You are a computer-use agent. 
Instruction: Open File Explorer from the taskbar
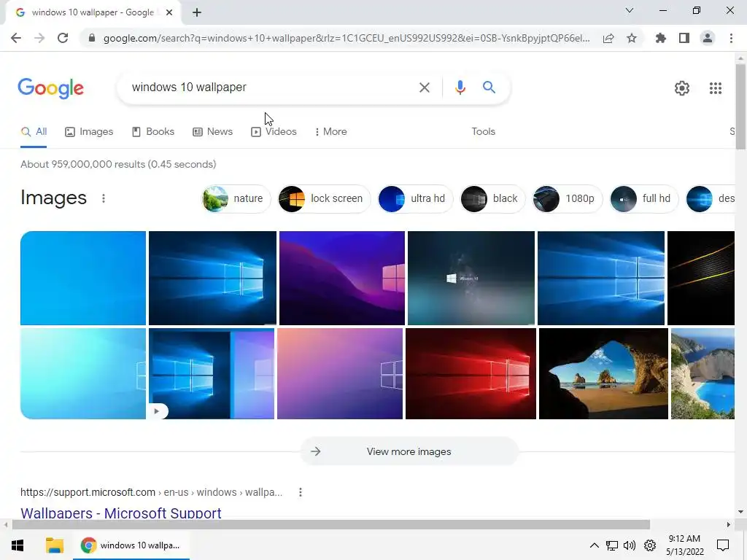(54, 545)
